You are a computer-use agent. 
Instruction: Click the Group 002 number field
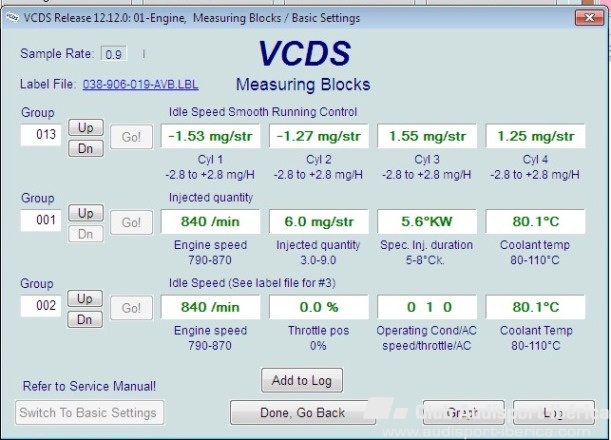40,307
